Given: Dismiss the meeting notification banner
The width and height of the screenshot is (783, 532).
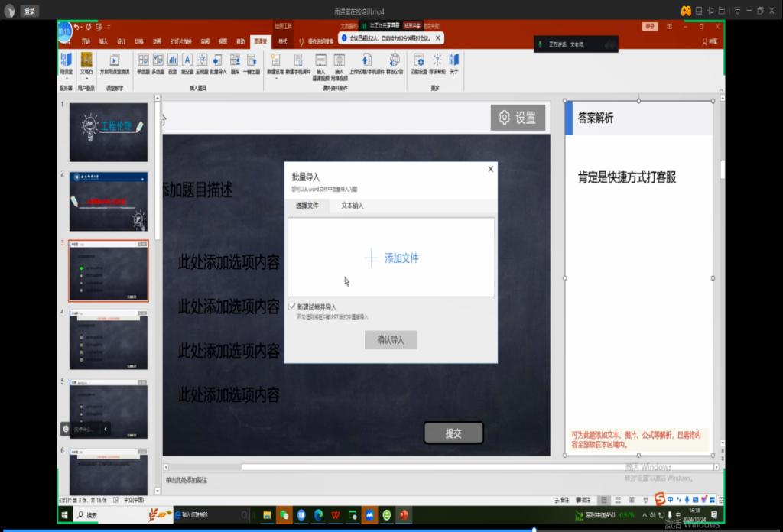Looking at the screenshot, I should (438, 38).
